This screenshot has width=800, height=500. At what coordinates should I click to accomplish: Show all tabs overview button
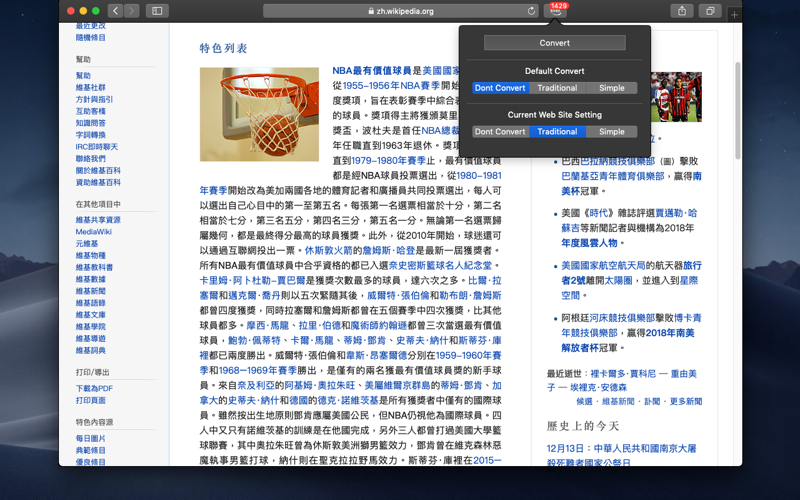710,11
